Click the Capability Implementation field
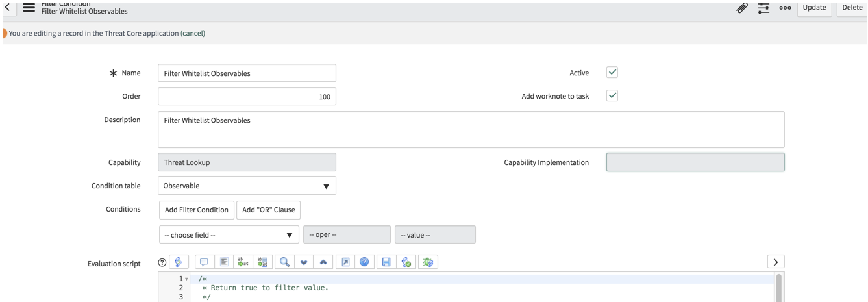This screenshot has height=302, width=868. [695, 162]
